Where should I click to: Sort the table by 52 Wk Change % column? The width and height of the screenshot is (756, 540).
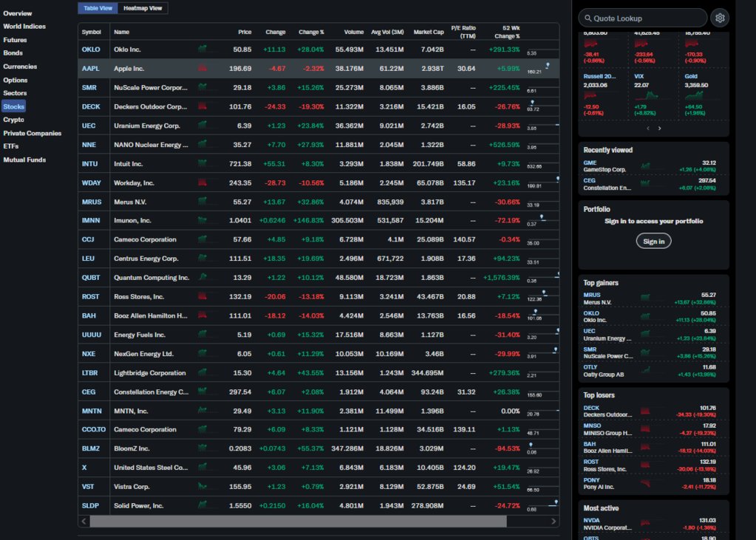(x=507, y=32)
